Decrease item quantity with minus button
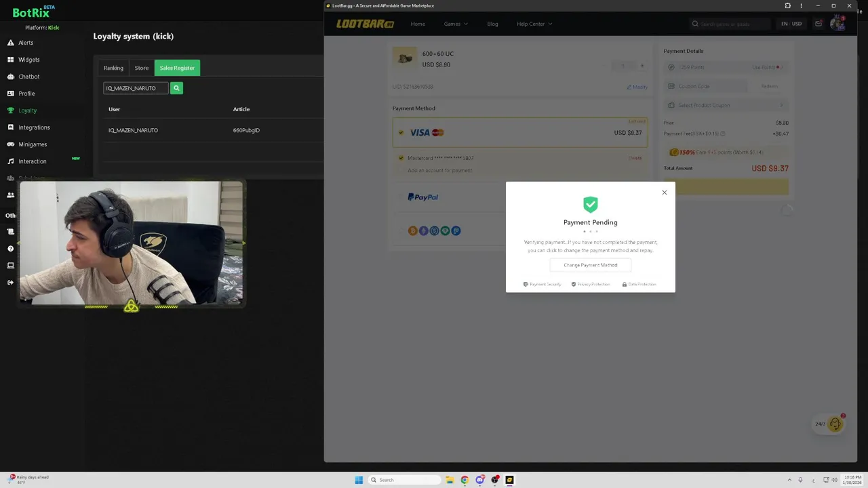This screenshot has height=488, width=868. point(604,66)
